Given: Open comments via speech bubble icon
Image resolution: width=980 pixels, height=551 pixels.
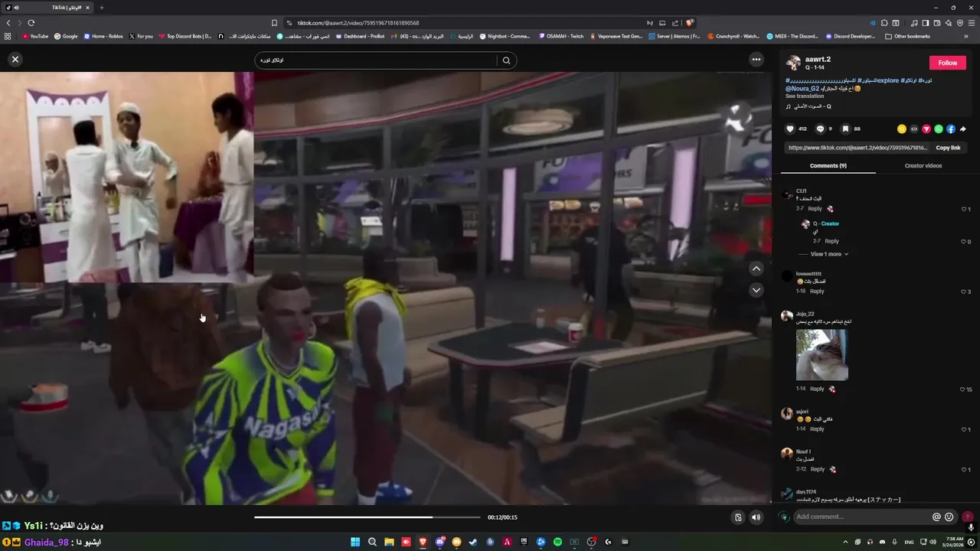Looking at the screenshot, I should pyautogui.click(x=820, y=129).
